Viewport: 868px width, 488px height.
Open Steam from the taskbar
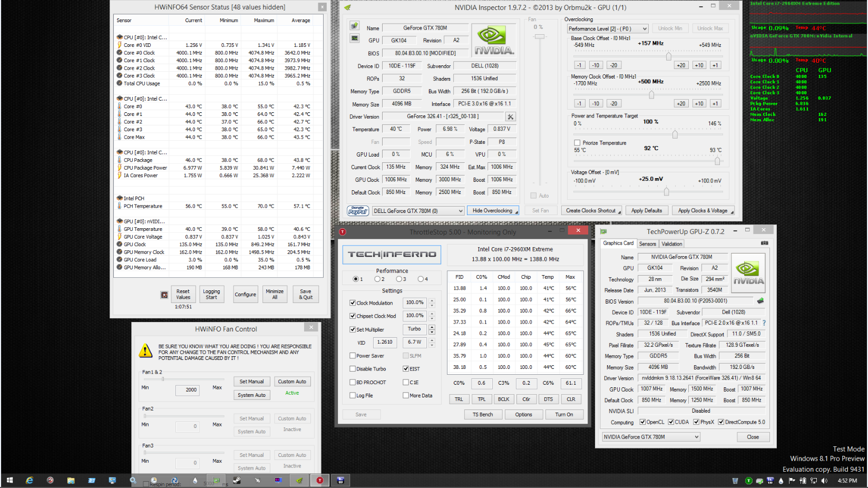coord(237,480)
